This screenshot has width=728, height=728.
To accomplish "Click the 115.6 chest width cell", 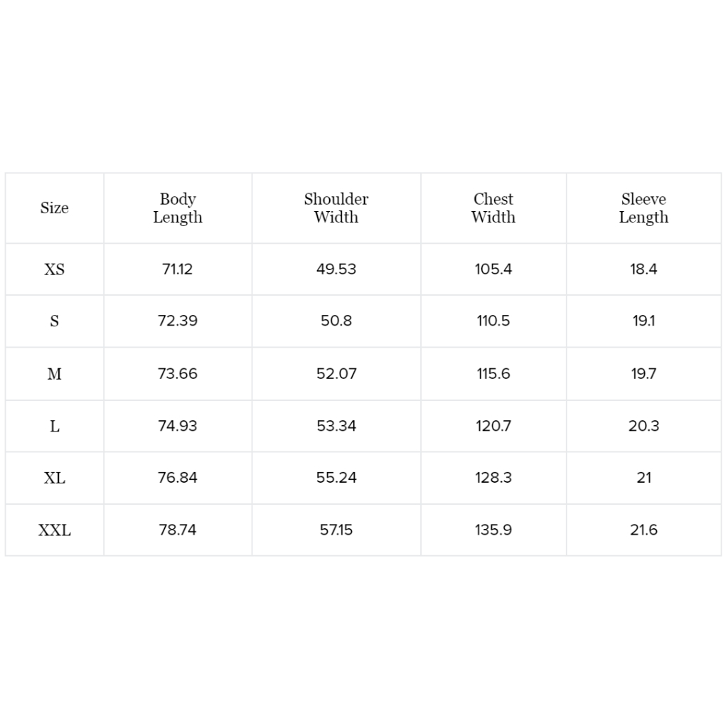I will tap(493, 374).
